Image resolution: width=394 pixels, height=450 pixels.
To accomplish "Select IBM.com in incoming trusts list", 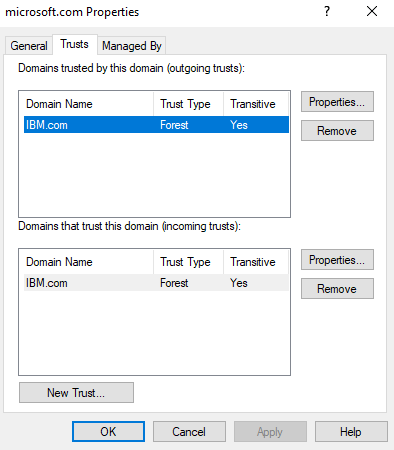I will click(x=156, y=283).
